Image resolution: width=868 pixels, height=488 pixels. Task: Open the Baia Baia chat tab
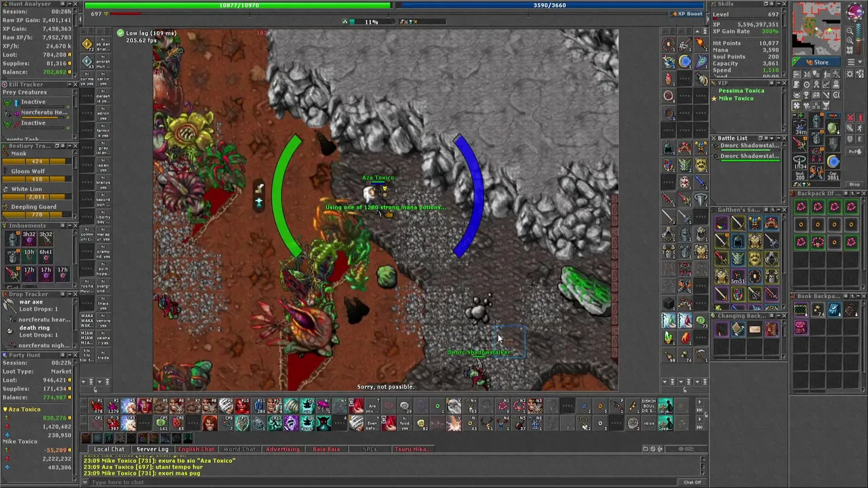326,449
